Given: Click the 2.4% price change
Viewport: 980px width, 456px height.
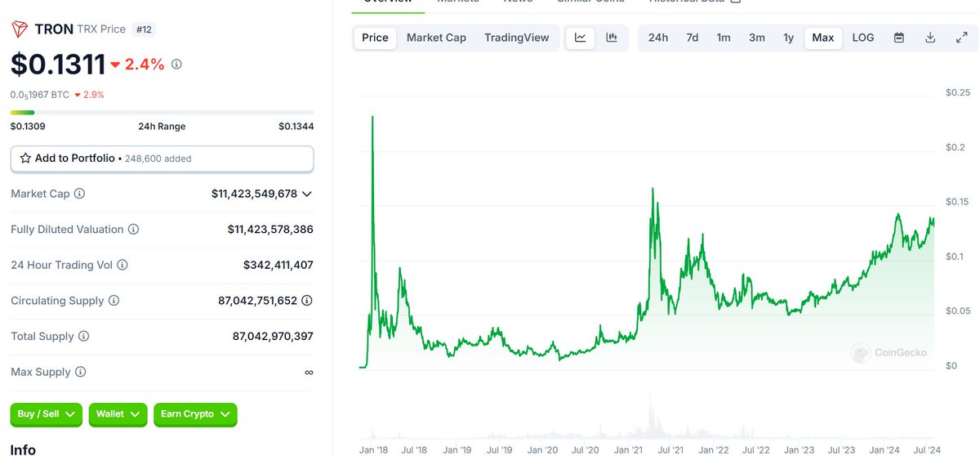Looking at the screenshot, I should tap(138, 64).
